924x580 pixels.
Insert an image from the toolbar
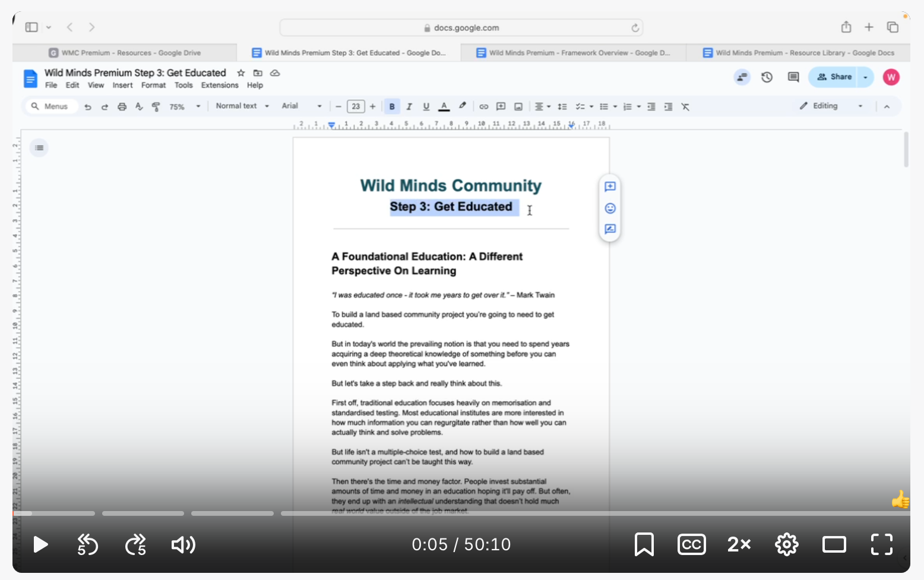pos(518,107)
